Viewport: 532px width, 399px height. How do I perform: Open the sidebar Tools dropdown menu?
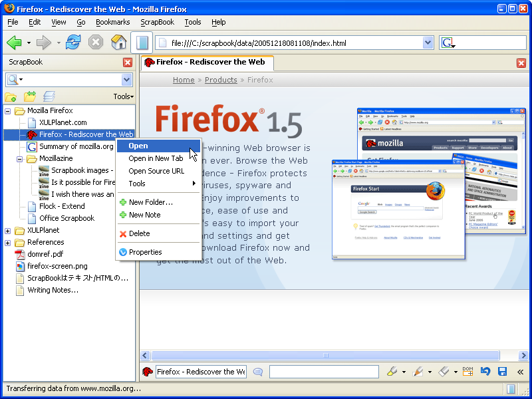coord(124,96)
